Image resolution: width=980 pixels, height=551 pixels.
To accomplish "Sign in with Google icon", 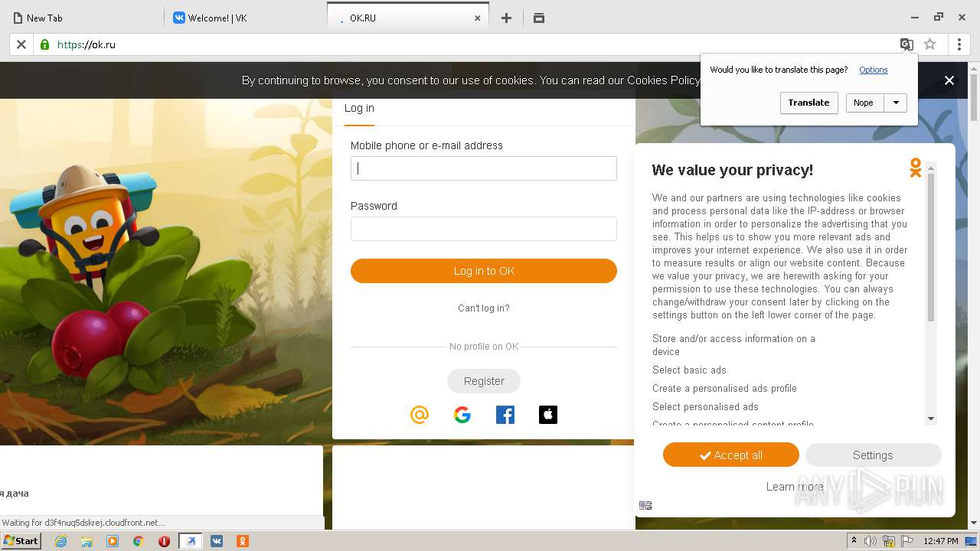I will 462,415.
